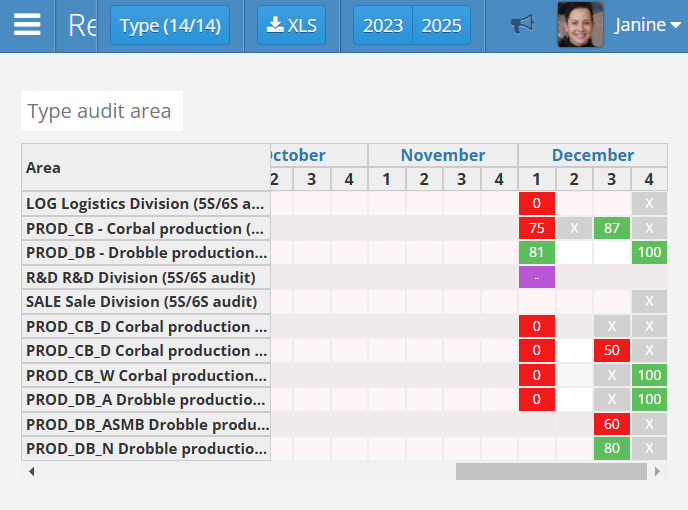Screen dimensions: 688x510
Task: Click the green 81 score for PROD_DB
Action: (537, 252)
